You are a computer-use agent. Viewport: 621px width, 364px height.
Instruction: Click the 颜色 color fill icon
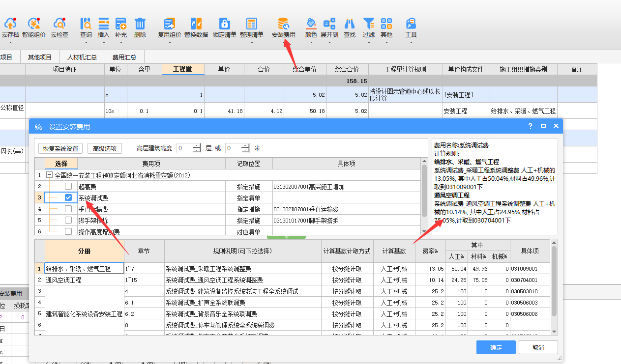coord(311,25)
